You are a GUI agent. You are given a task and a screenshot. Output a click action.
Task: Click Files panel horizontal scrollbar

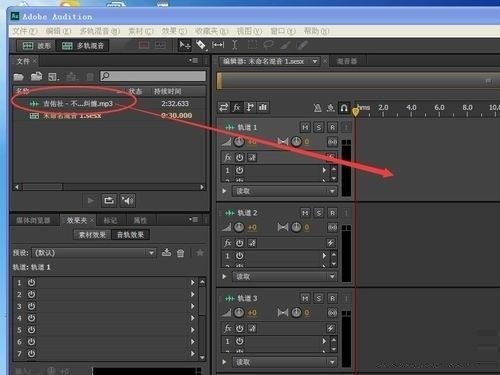point(109,187)
